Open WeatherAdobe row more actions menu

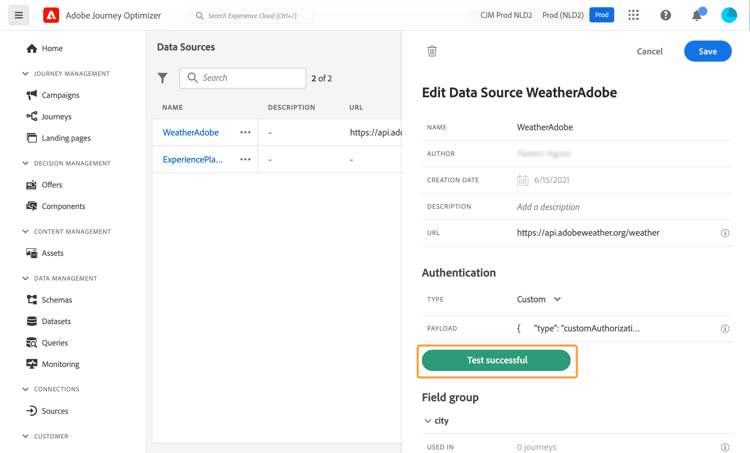pos(245,132)
